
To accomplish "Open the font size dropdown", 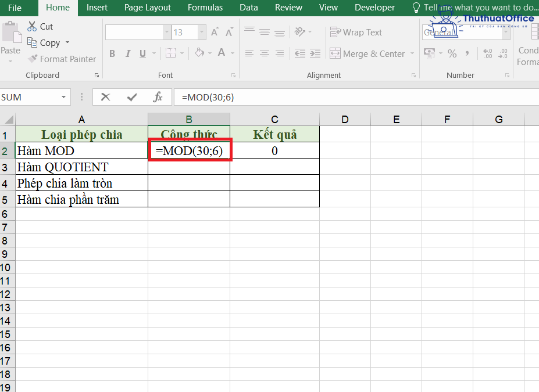I will click(201, 32).
